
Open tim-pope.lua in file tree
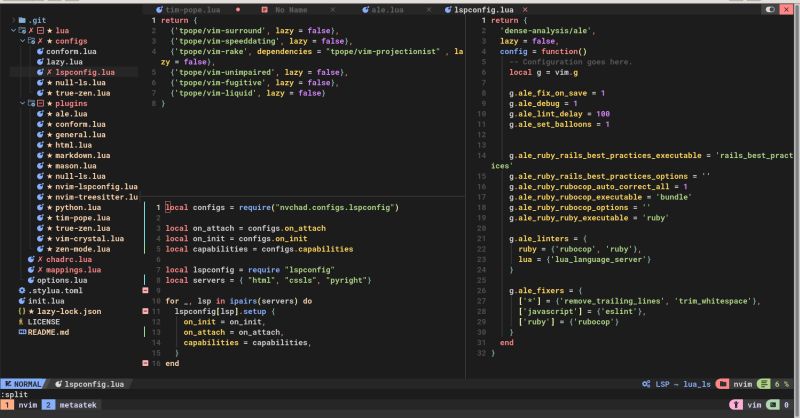(83, 218)
